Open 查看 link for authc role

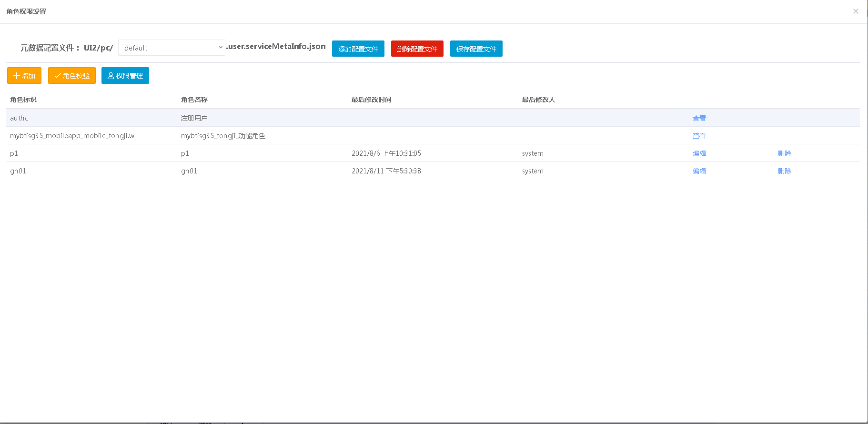pos(699,118)
